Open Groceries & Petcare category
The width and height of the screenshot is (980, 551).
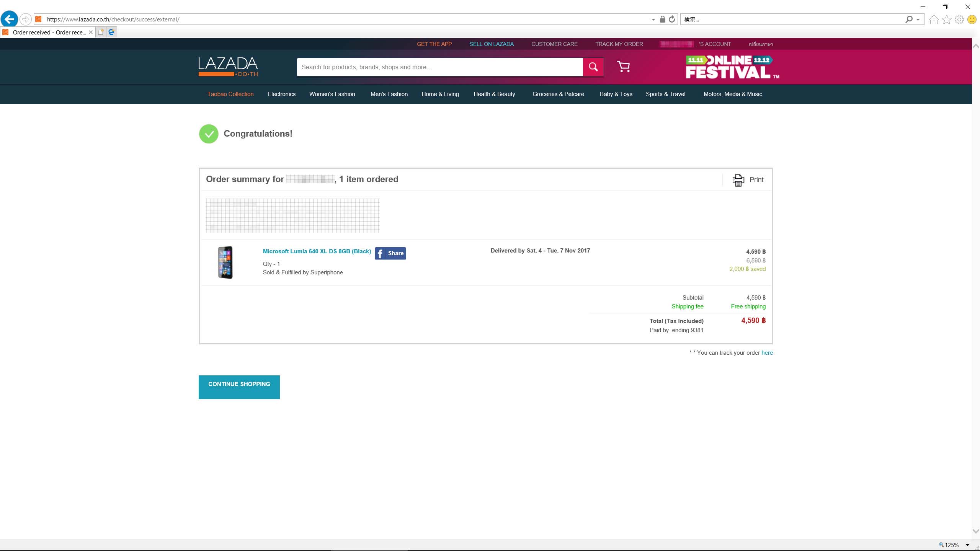tap(558, 94)
